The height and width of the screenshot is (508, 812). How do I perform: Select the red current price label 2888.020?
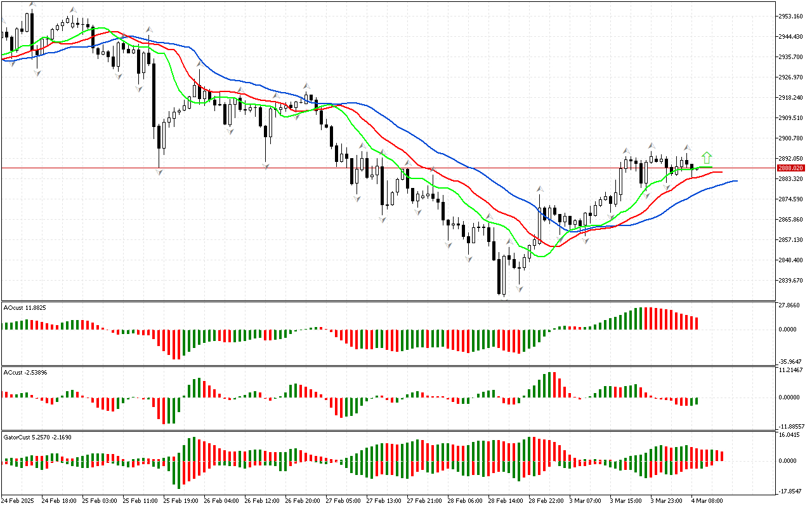click(x=791, y=168)
